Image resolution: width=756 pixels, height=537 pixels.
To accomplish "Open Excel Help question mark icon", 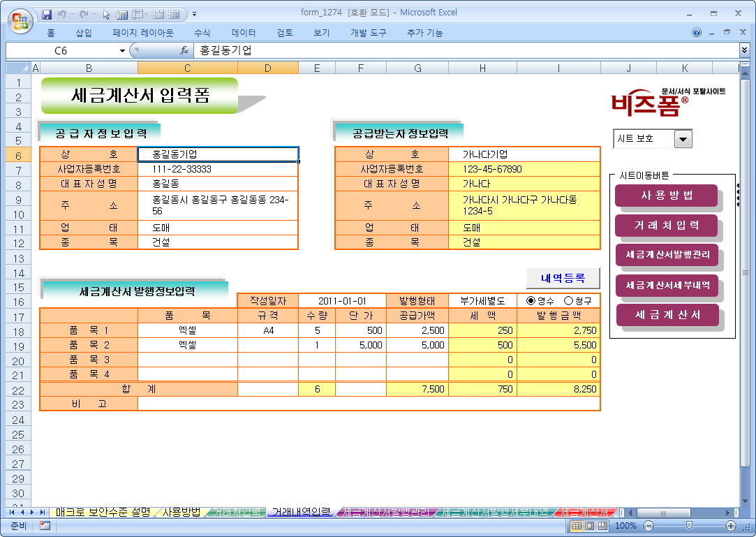I will (697, 33).
